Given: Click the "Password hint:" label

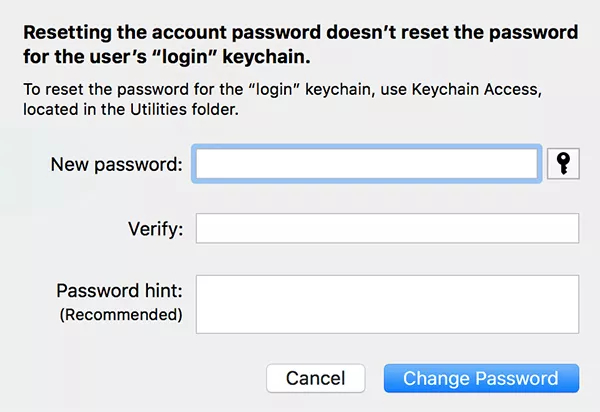Looking at the screenshot, I should click(x=119, y=291).
